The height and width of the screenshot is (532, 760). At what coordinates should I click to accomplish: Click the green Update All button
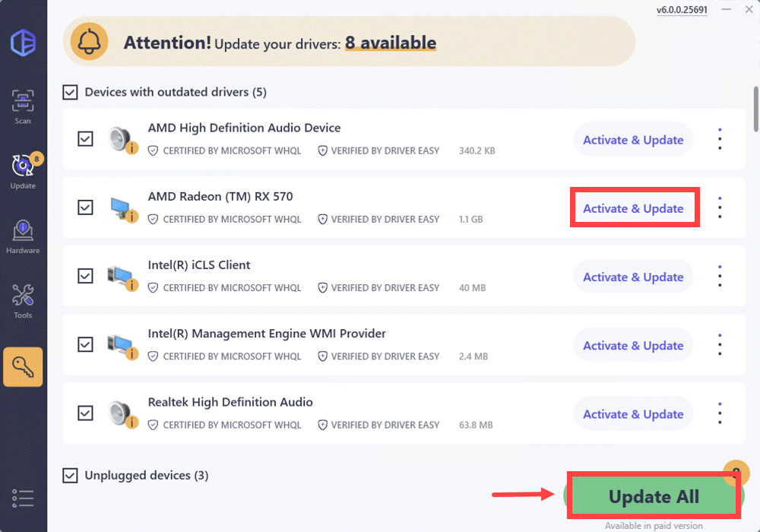click(x=654, y=496)
